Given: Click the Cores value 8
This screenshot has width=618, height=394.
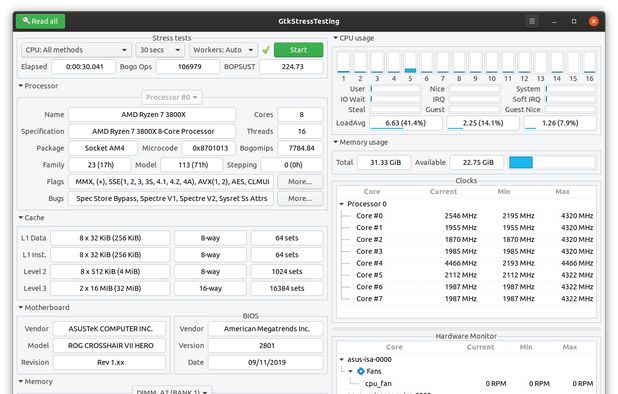Looking at the screenshot, I should [300, 115].
